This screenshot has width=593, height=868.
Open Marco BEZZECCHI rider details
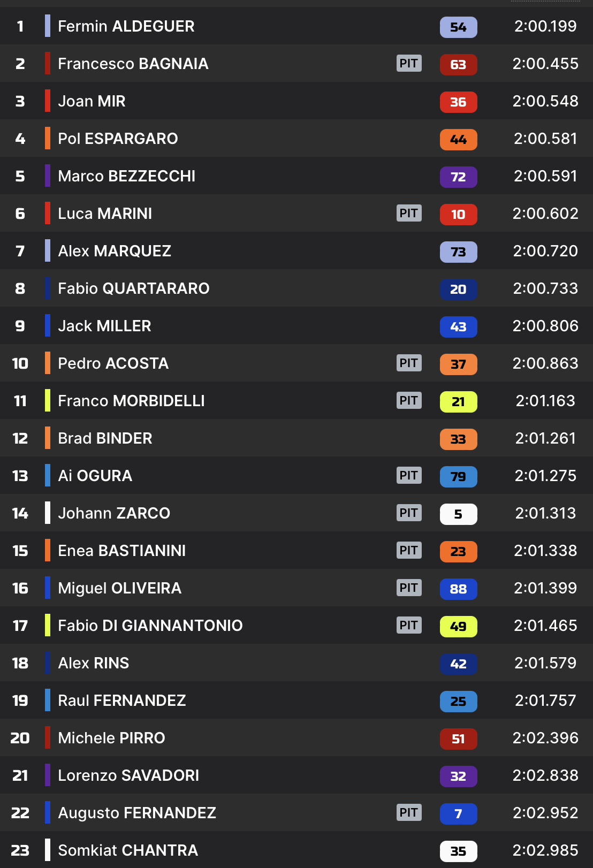point(126,176)
